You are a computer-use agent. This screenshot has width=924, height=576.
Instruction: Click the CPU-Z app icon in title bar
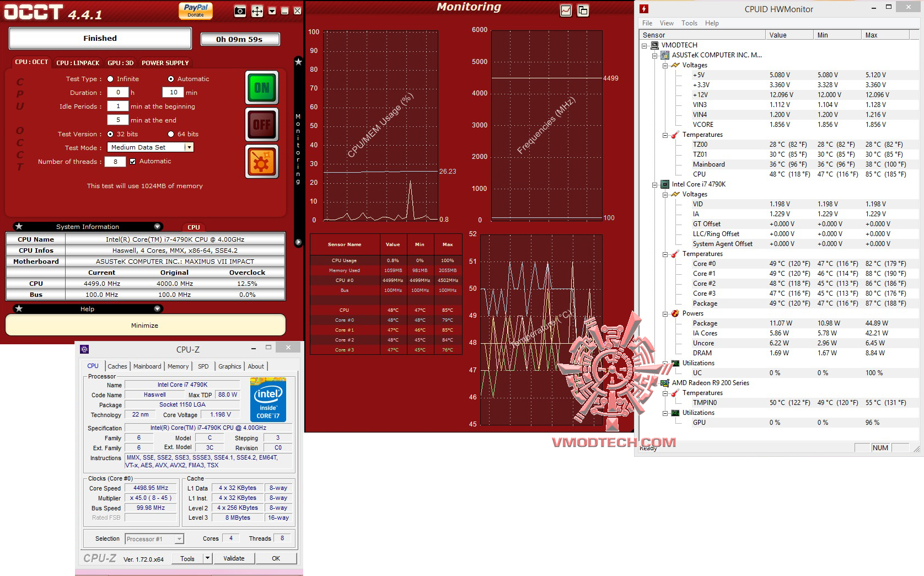84,349
